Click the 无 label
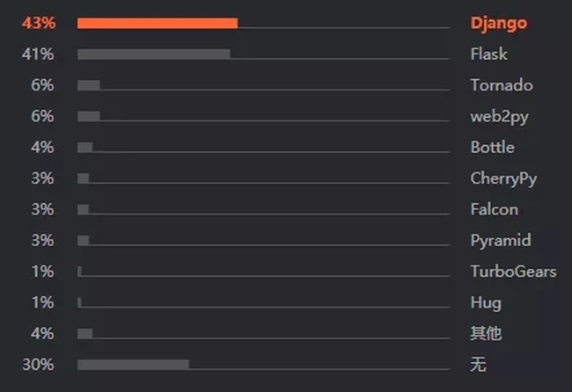This screenshot has width=572, height=392. 478,364
